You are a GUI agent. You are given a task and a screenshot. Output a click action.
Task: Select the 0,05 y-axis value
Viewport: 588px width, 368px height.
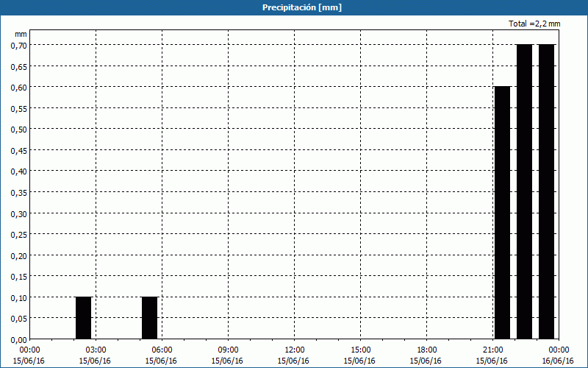[x=19, y=319]
